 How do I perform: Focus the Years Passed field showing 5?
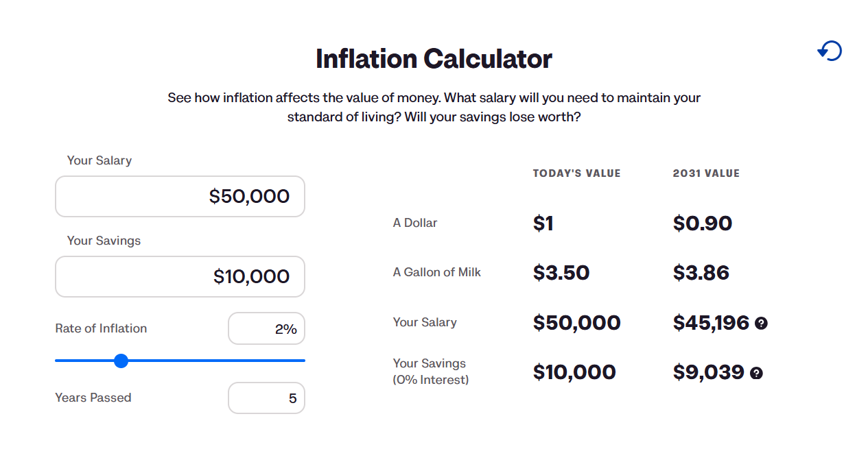tap(266, 398)
